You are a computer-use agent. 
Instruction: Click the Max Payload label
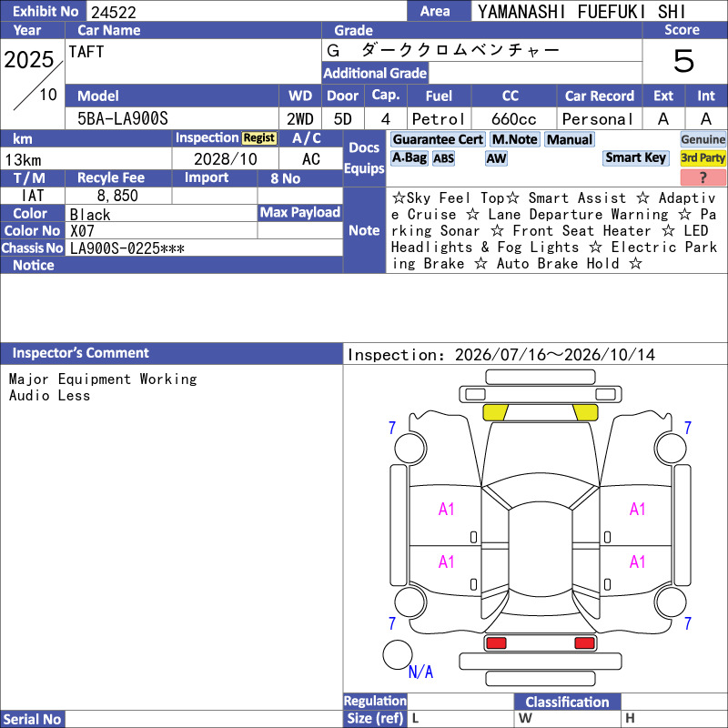click(x=300, y=212)
